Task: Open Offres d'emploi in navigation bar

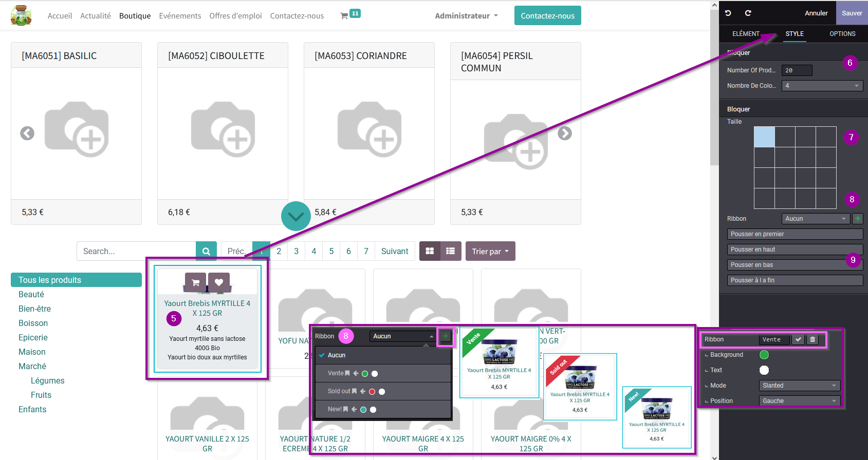Action: pos(235,16)
